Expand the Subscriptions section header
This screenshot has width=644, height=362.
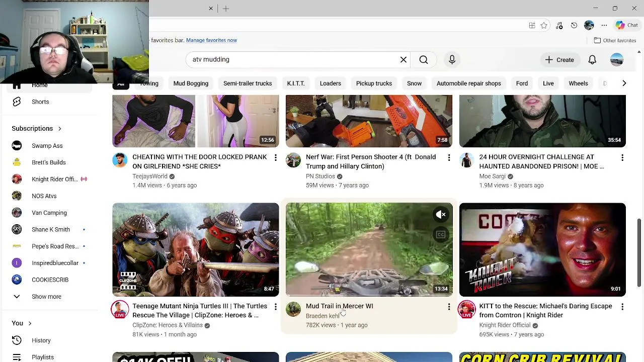click(36, 129)
